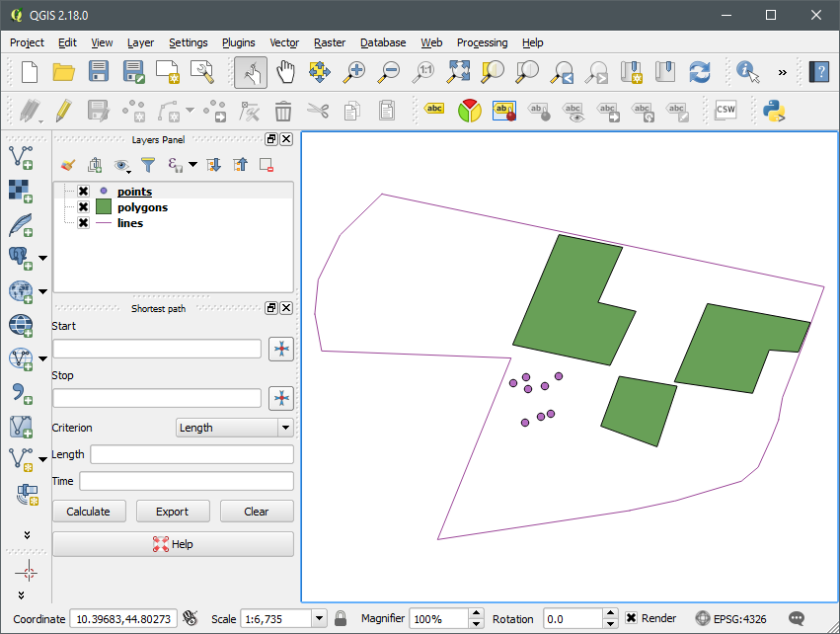Toggle mouse extents display next to Coordinate
Screen dimensions: 840x634
pyautogui.click(x=190, y=618)
